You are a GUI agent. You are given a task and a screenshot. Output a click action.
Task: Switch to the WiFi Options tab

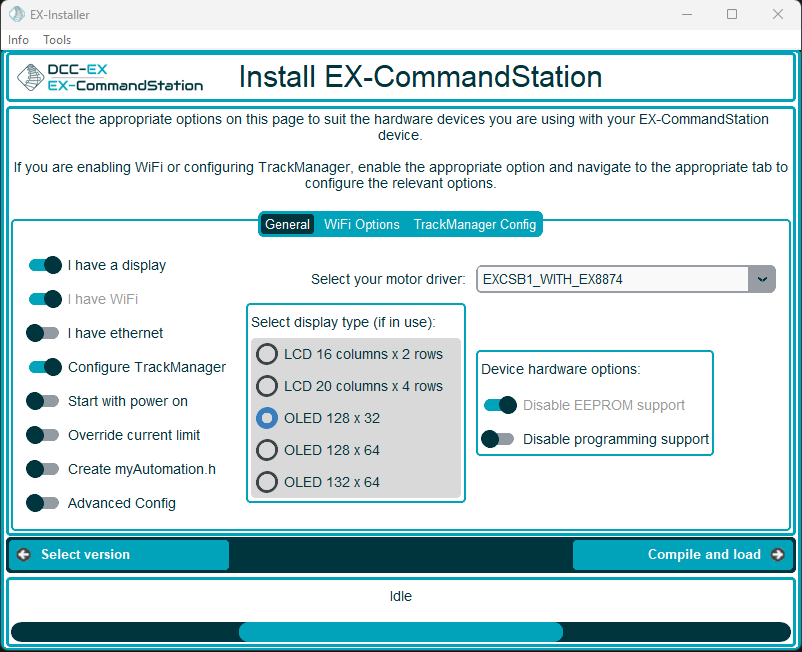pyautogui.click(x=362, y=224)
